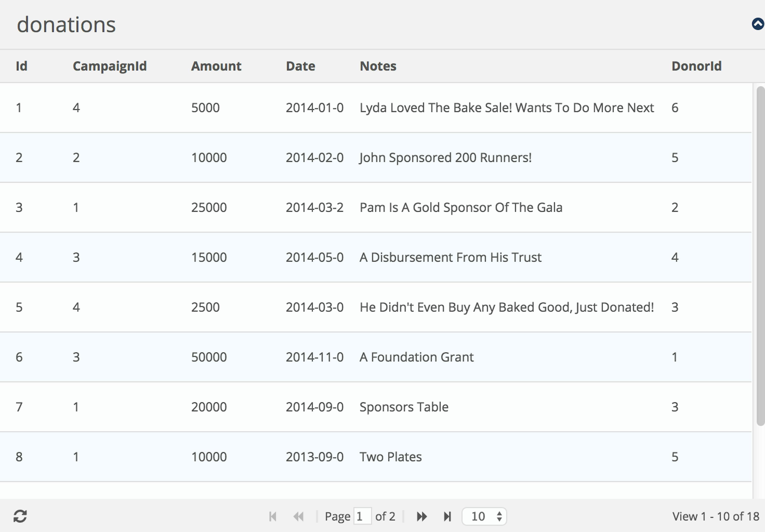This screenshot has width=765, height=532.
Task: Select the Two Plates donation row
Action: click(376, 456)
